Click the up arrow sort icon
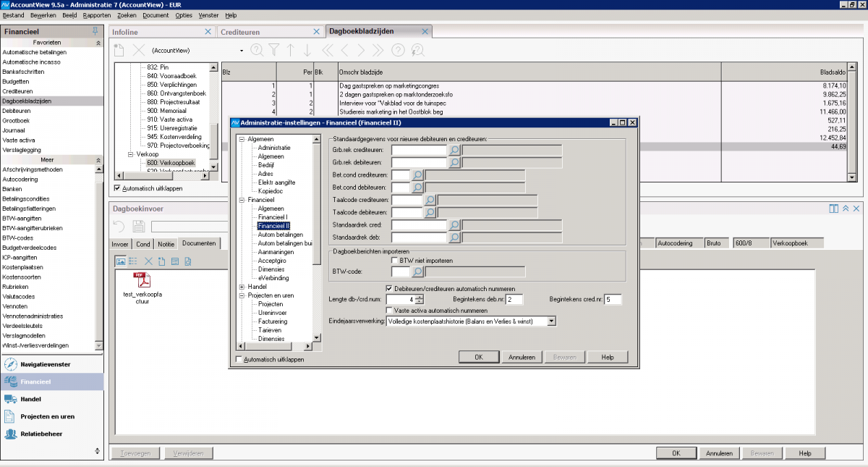 tap(291, 50)
